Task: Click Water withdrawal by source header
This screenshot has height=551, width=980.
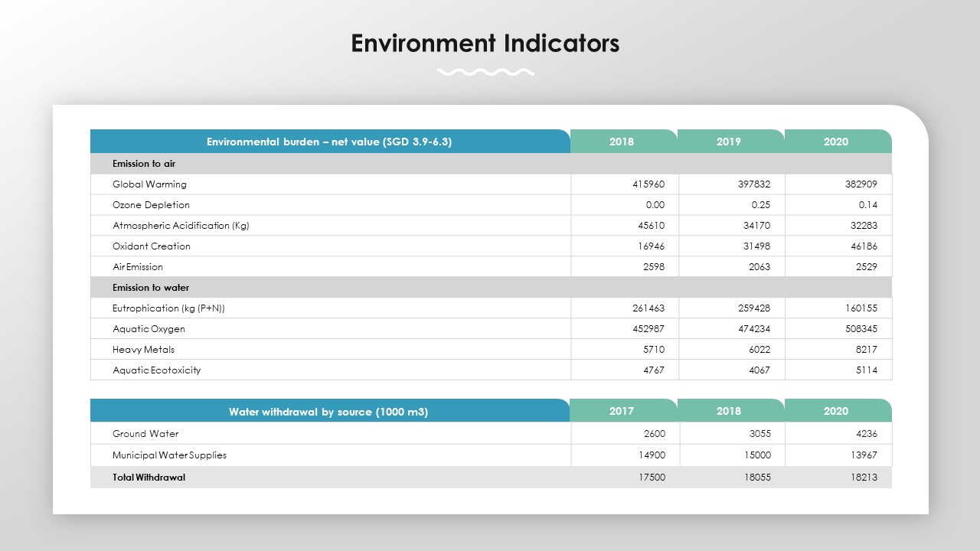Action: click(x=330, y=411)
